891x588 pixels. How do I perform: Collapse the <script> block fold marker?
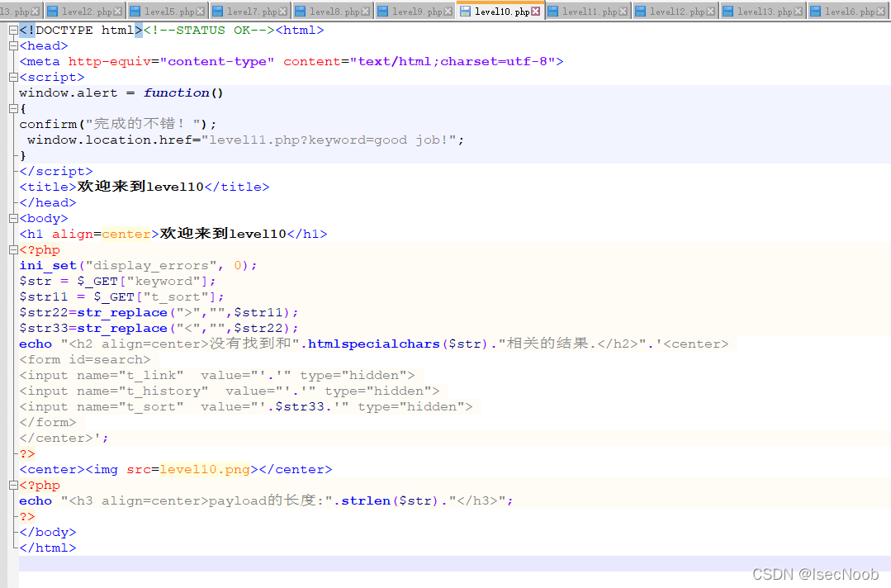point(13,78)
